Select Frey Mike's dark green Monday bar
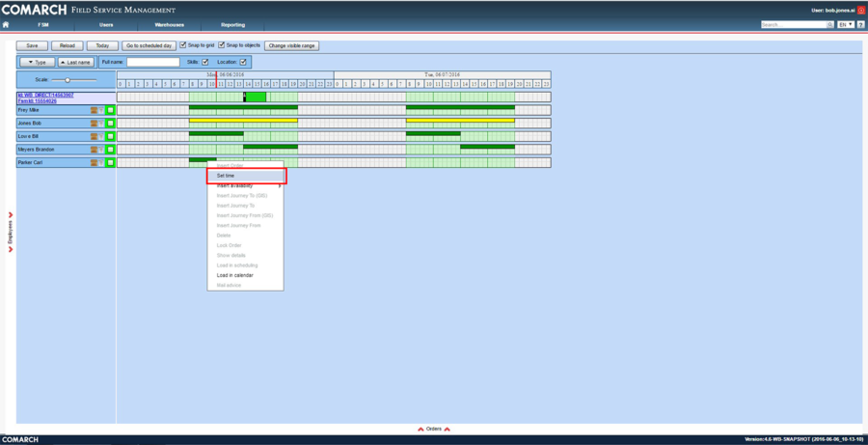868x445 pixels. coord(244,107)
